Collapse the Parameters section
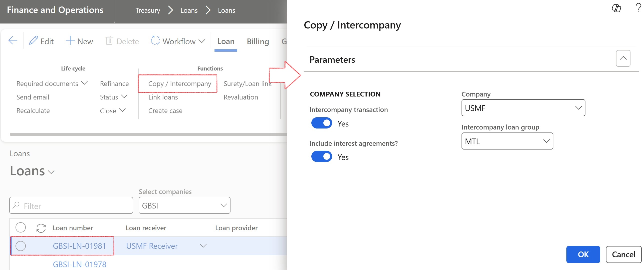Image resolution: width=644 pixels, height=270 pixels. tap(623, 58)
